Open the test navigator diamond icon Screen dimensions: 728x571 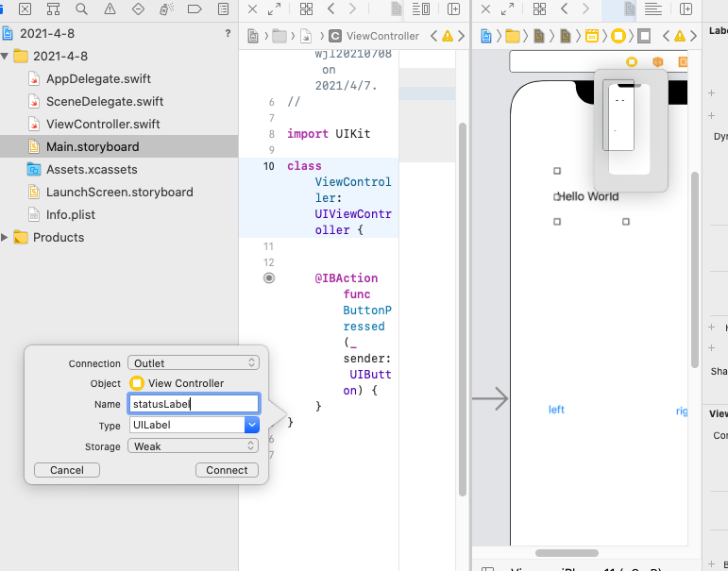tap(139, 8)
